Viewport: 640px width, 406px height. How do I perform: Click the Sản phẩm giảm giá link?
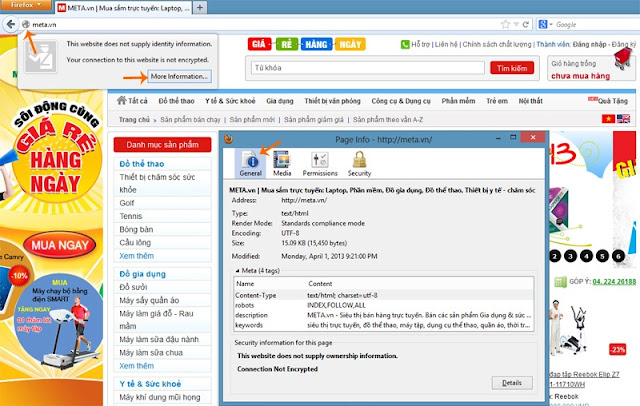pyautogui.click(x=314, y=120)
